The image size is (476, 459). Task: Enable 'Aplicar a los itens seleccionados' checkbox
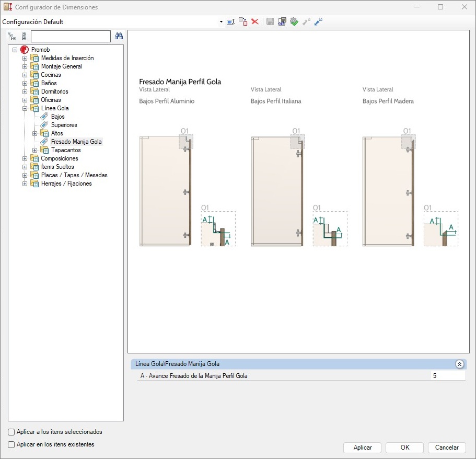pyautogui.click(x=11, y=432)
